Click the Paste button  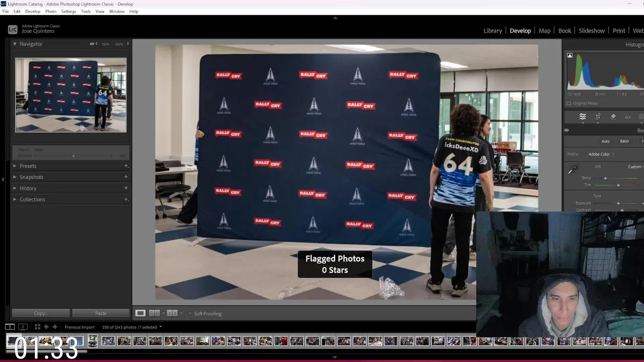[x=101, y=313]
